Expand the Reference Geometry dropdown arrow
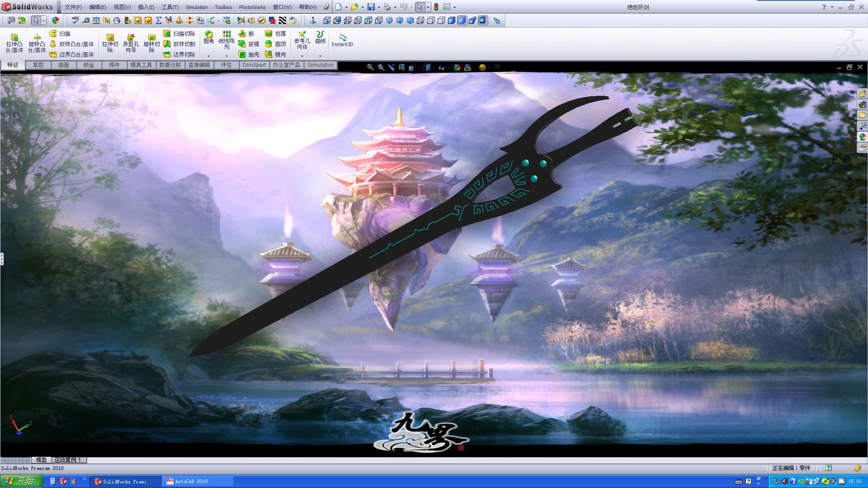Viewport: 868px width, 488px height. 302,56
